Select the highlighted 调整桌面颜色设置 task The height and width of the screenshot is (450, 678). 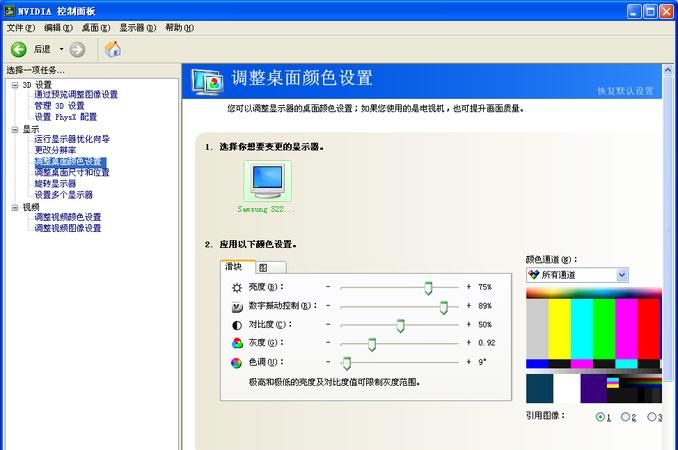[70, 162]
